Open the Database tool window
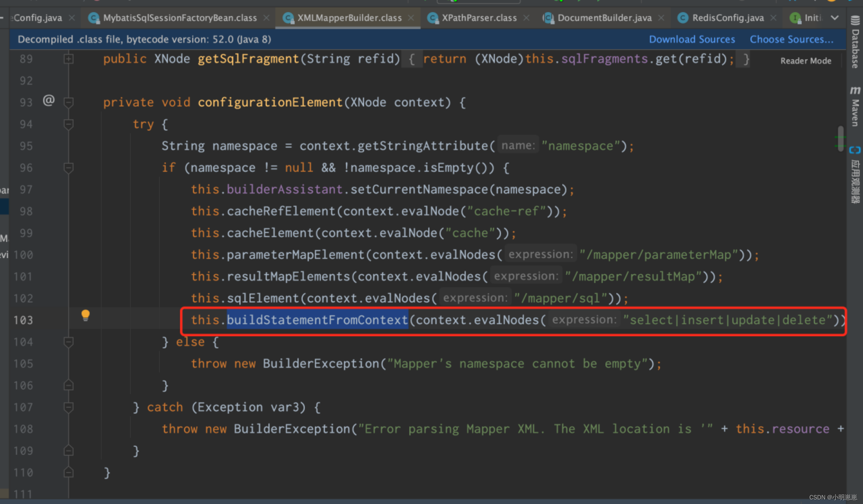Screen dimensions: 863x504 click(855, 42)
